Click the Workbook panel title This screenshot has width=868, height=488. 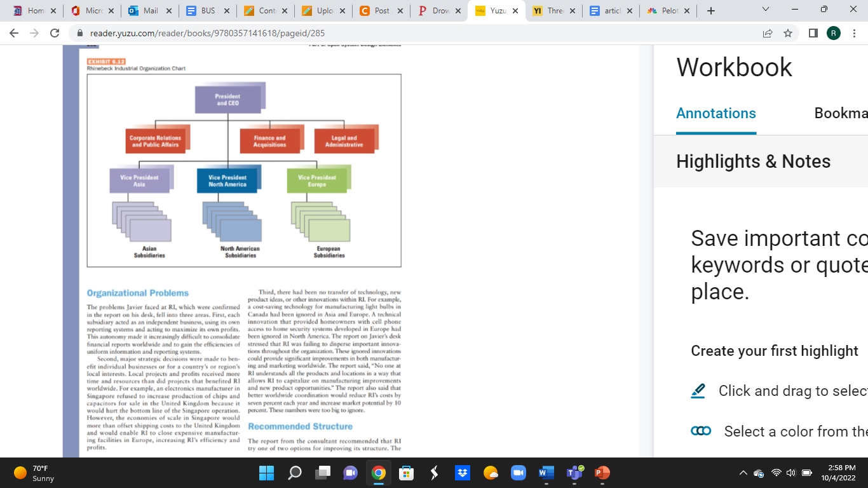point(735,67)
